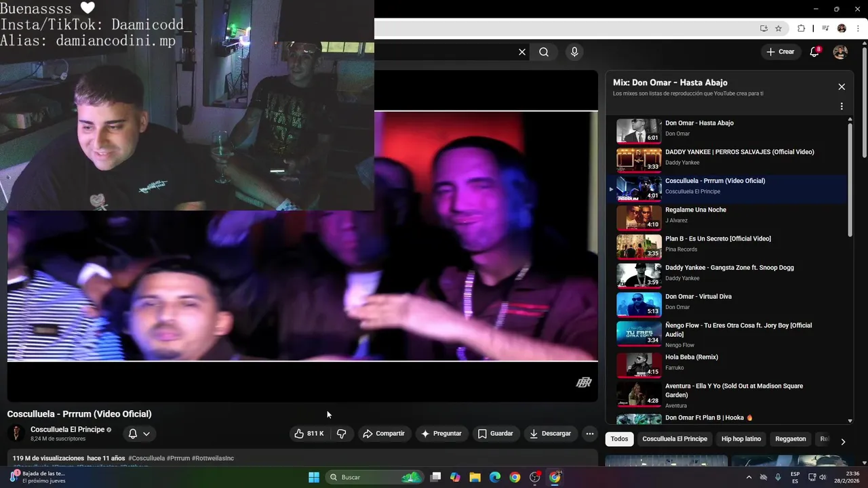Screen dimensions: 868x488
Task: Click the Guardar button
Action: [496, 434]
